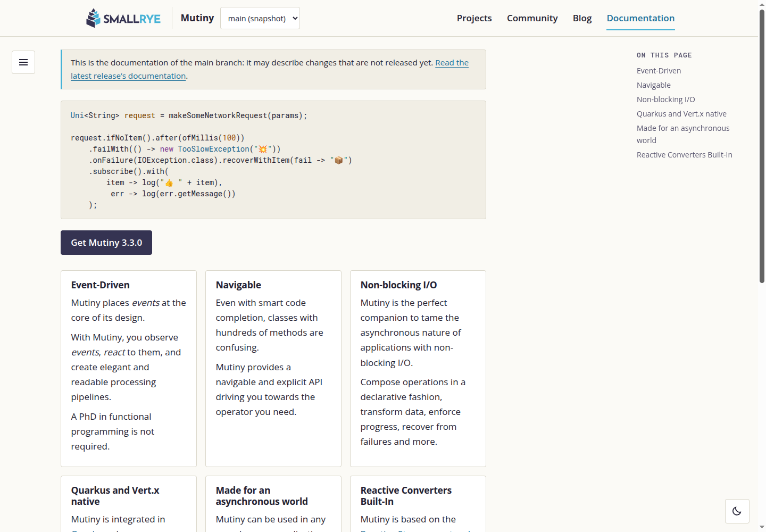
Task: Click the Event-Driven card heading
Action: (101, 285)
